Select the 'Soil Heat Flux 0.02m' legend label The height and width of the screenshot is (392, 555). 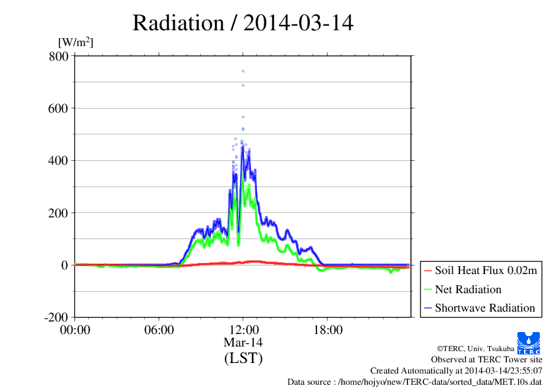(486, 271)
